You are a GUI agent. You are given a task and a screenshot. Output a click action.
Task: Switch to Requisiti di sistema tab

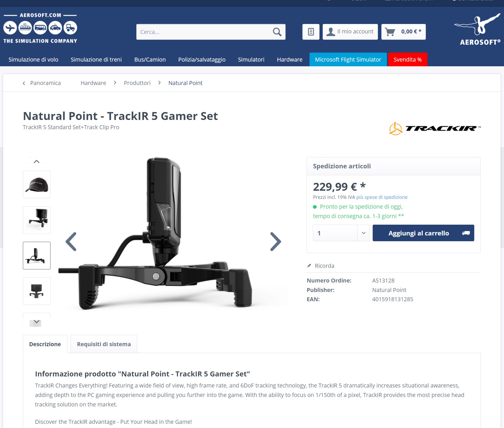[x=104, y=344]
